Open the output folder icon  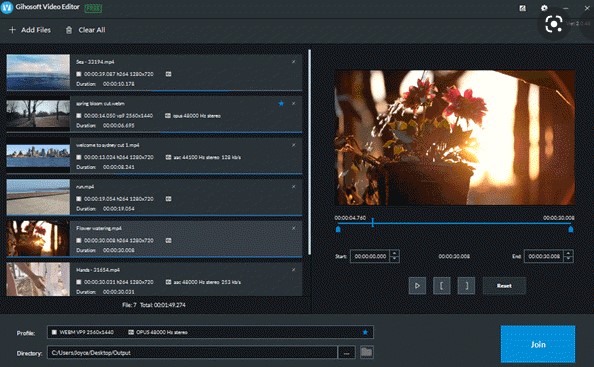[366, 352]
